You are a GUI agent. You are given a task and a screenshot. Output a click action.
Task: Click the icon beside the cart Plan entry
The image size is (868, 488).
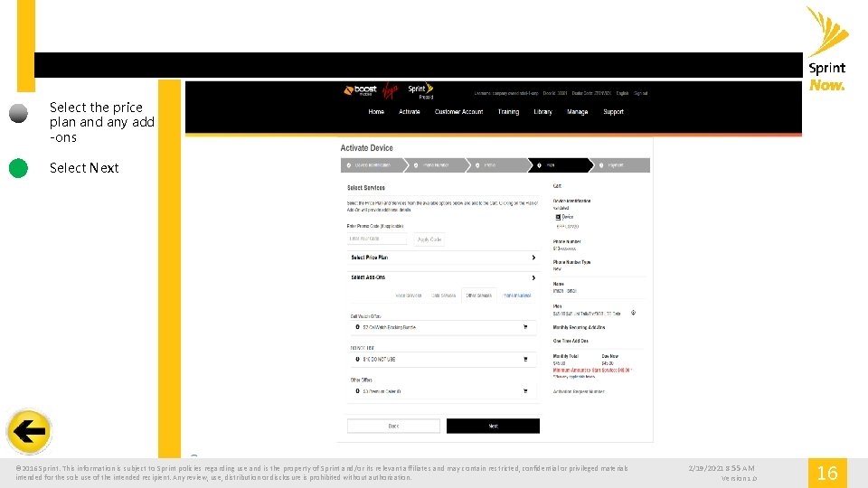click(x=633, y=313)
